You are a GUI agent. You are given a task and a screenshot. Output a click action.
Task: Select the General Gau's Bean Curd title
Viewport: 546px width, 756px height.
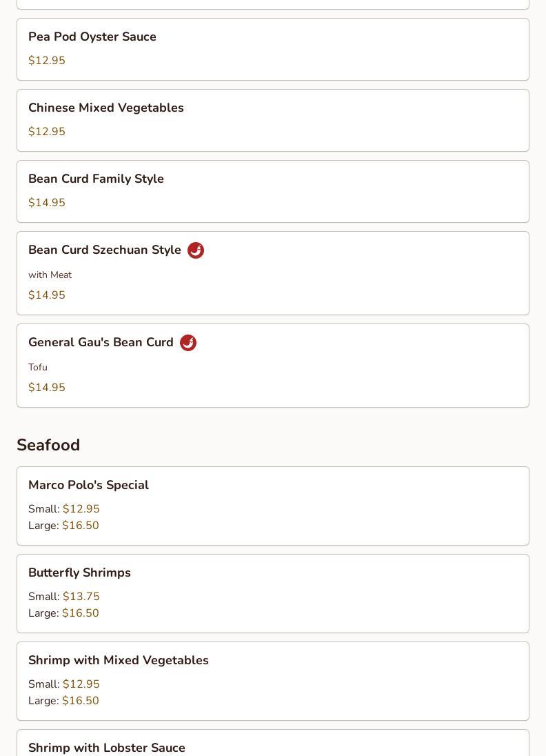pyautogui.click(x=101, y=342)
